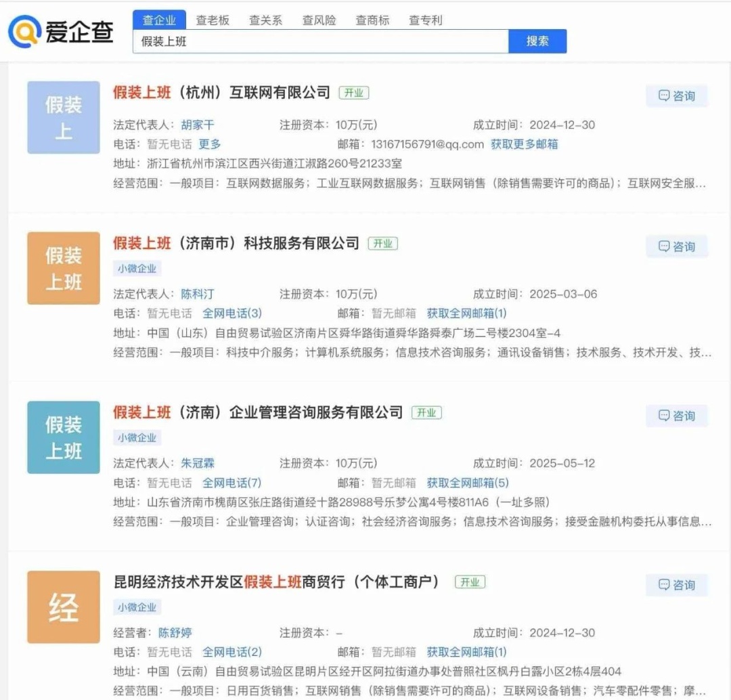Click the blue 搜索 button

point(537,41)
